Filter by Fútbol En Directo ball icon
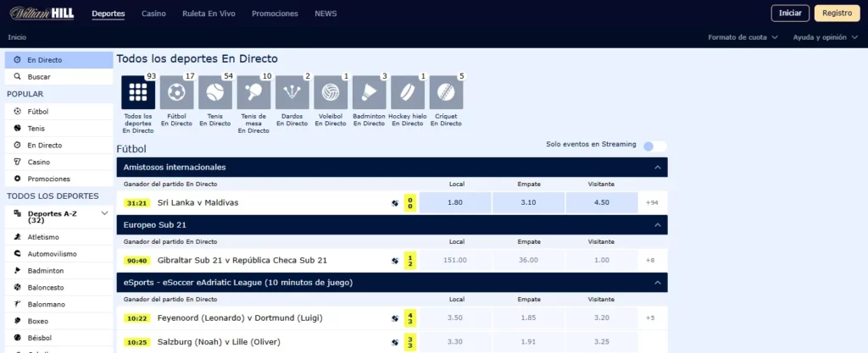The image size is (868, 353). click(x=176, y=92)
